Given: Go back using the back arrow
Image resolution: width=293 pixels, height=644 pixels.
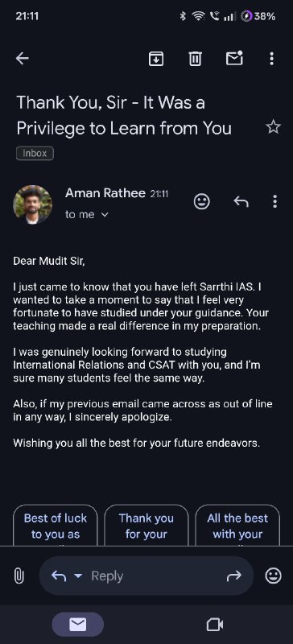Looking at the screenshot, I should [x=23, y=59].
